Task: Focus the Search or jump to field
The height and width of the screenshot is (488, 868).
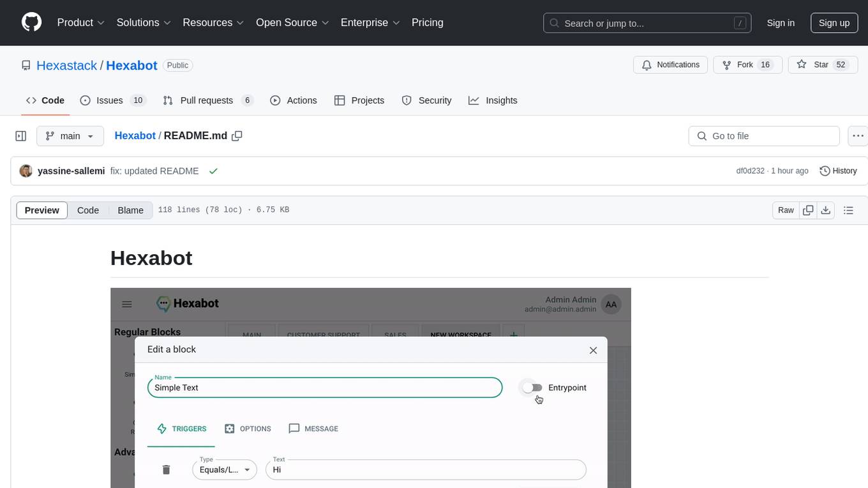Action: (x=647, y=23)
